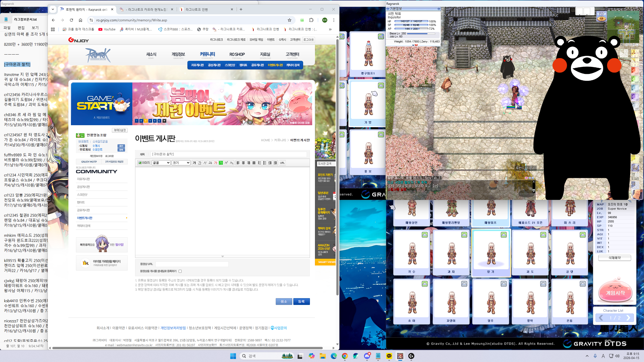Click the red font color button

(x=215, y=163)
